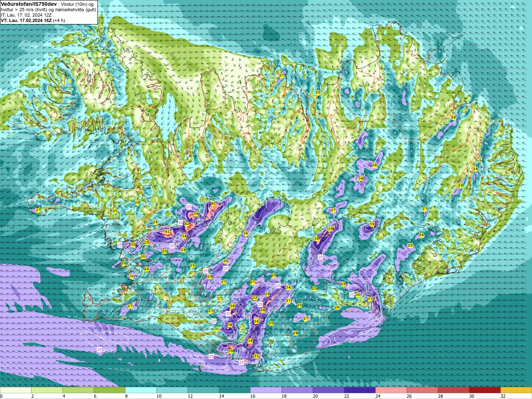532x399 pixels.
Task: Click the 'VT: Lau. 17.02.2024 16Z (+4 h)' line
Action: (x=33, y=20)
